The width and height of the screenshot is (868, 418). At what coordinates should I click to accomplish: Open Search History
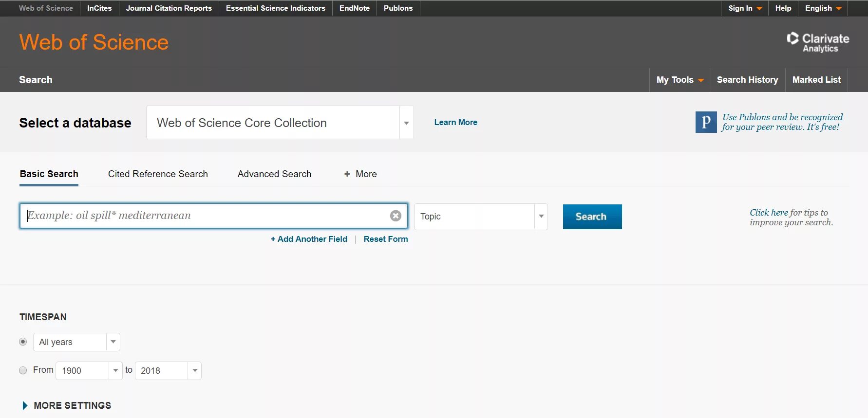(747, 80)
